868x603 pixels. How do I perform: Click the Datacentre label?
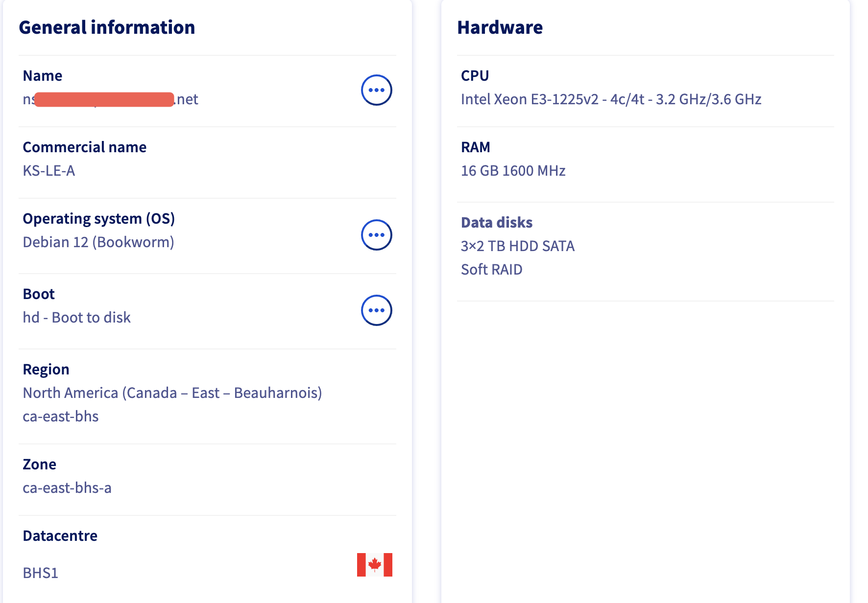[60, 536]
